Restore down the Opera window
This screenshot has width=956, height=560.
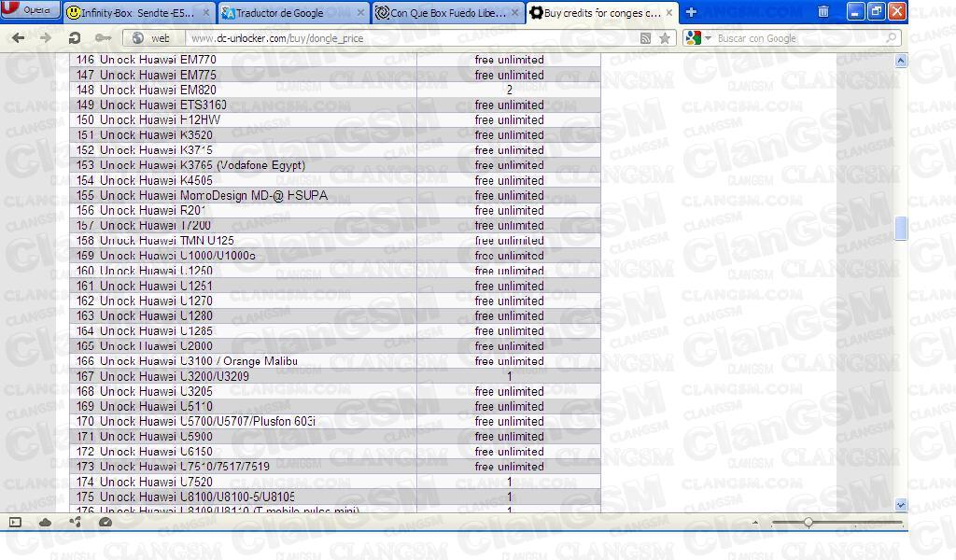[x=876, y=11]
